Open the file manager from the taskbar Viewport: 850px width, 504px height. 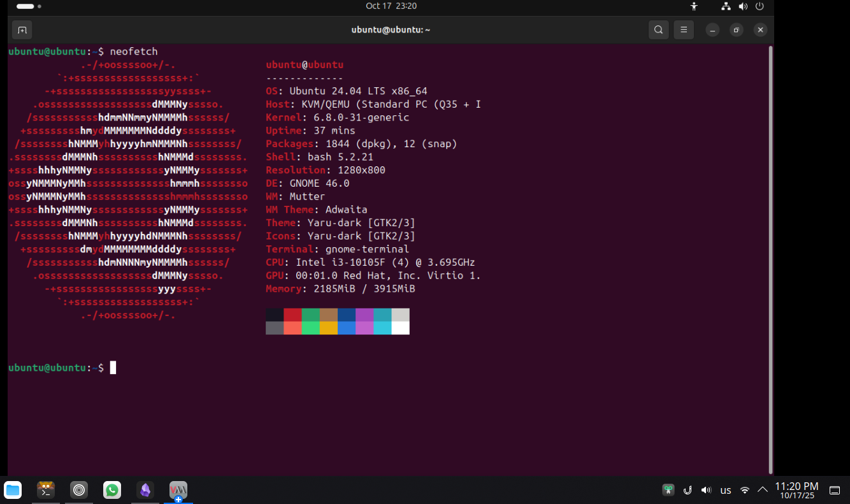[13, 490]
